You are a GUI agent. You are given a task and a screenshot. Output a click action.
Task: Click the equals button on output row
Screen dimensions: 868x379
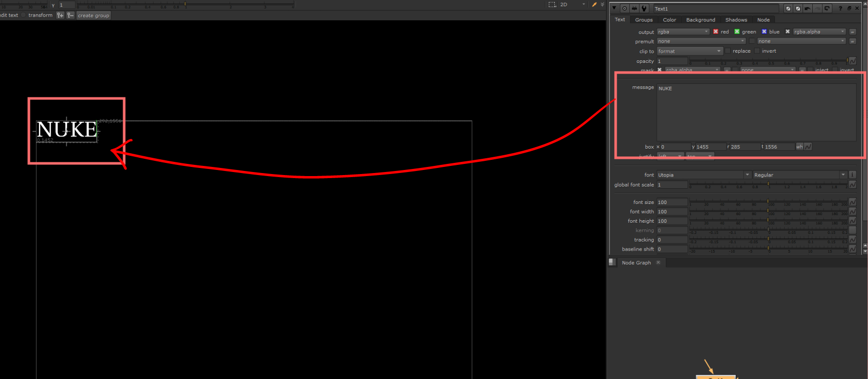pos(853,32)
